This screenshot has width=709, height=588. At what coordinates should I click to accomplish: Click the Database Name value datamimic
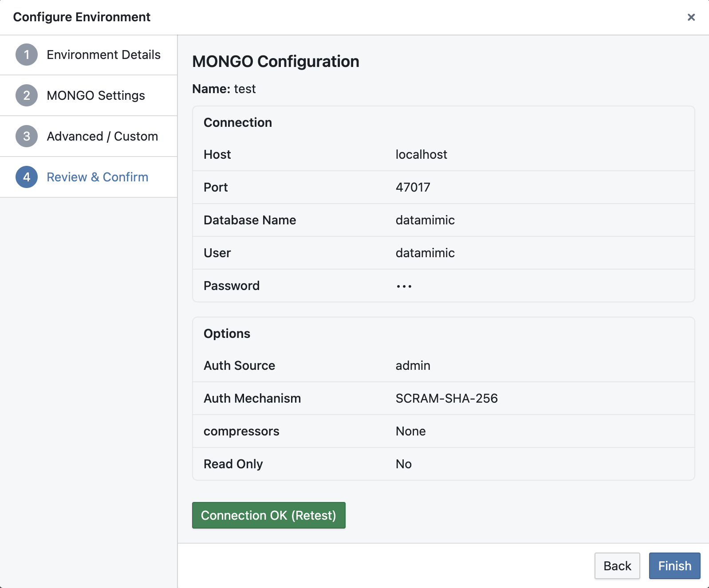pyautogui.click(x=425, y=220)
